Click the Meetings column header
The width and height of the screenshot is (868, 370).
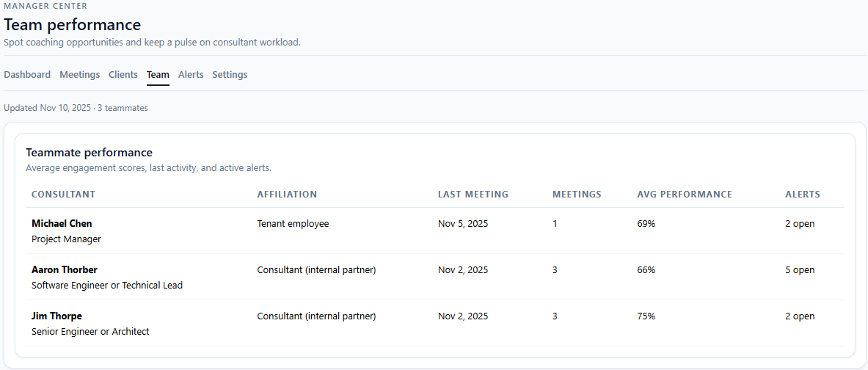[577, 195]
